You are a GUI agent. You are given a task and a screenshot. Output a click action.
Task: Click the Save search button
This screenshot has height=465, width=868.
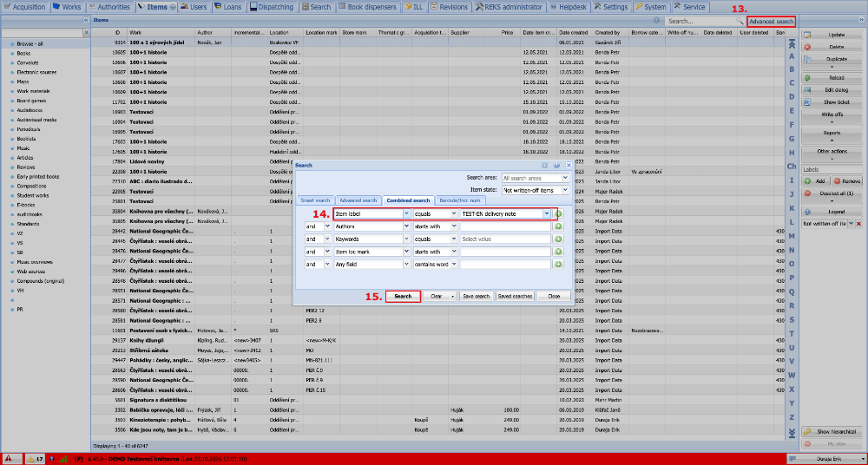point(477,296)
